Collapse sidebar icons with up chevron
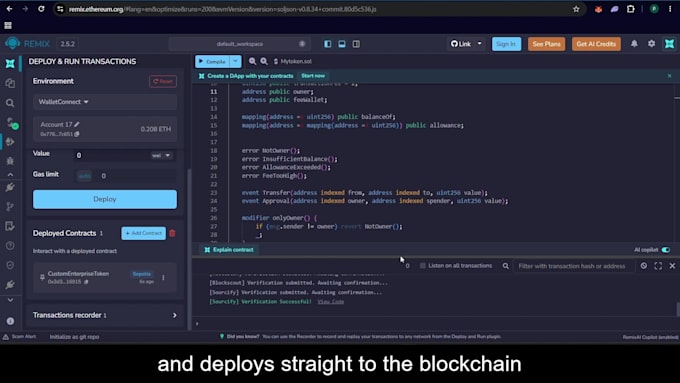Viewport: 680px width, 383px height. coord(10,174)
